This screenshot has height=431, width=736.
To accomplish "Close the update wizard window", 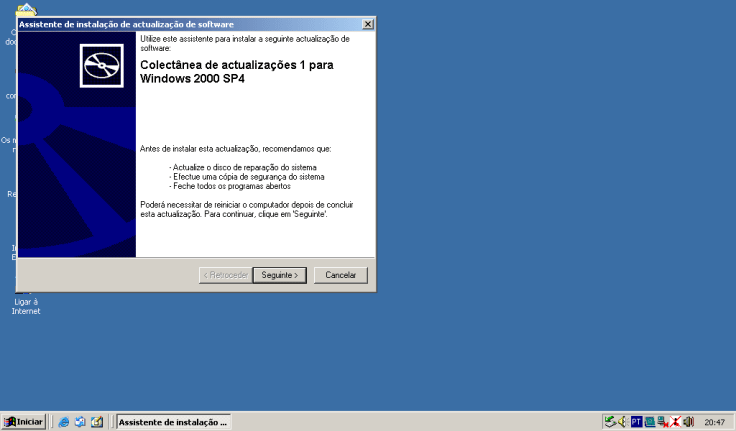I will coord(367,24).
